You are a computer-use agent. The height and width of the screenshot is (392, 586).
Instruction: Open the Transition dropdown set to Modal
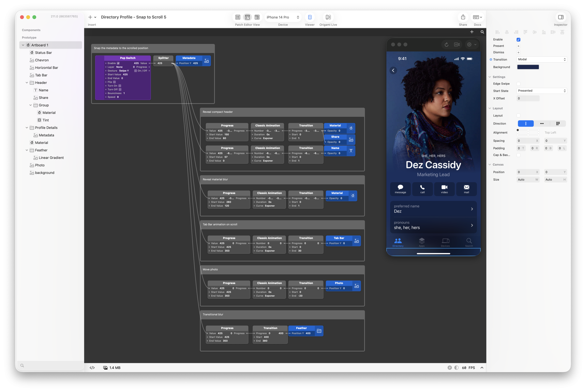(x=542, y=59)
